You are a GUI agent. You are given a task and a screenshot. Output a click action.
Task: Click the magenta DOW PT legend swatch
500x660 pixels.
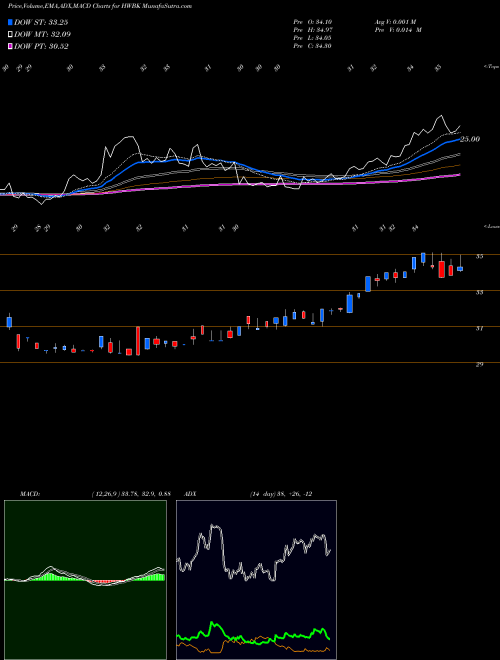click(x=11, y=46)
